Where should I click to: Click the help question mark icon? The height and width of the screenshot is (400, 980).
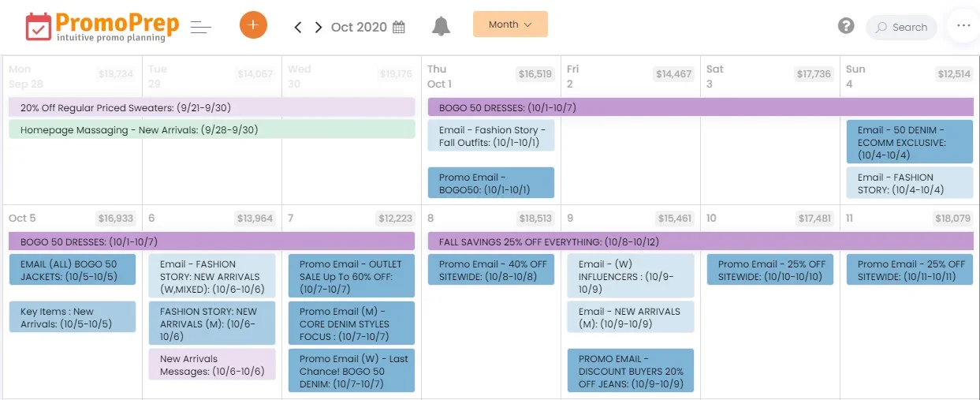coord(846,26)
